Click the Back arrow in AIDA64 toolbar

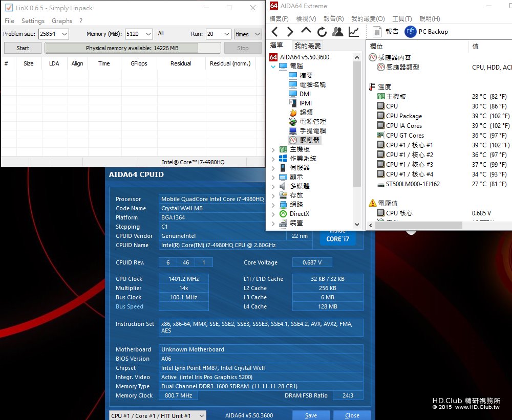tap(275, 32)
